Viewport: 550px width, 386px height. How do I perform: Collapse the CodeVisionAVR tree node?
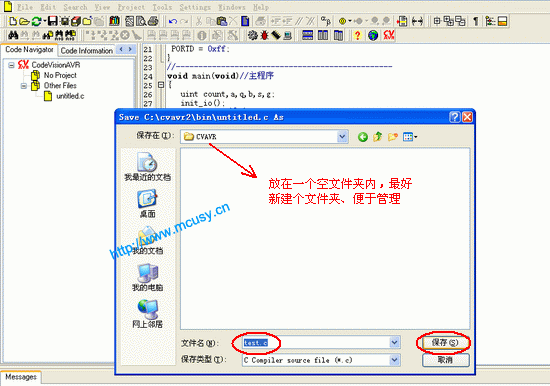pos(12,65)
